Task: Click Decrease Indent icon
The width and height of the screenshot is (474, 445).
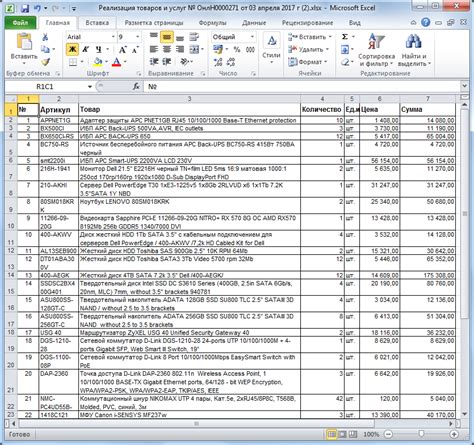Action: tap(153, 62)
